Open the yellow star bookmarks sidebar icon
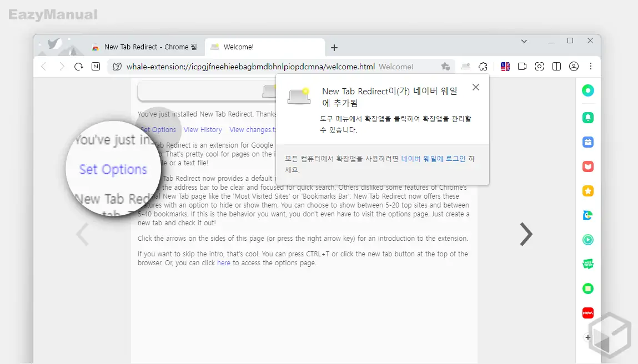 588,191
